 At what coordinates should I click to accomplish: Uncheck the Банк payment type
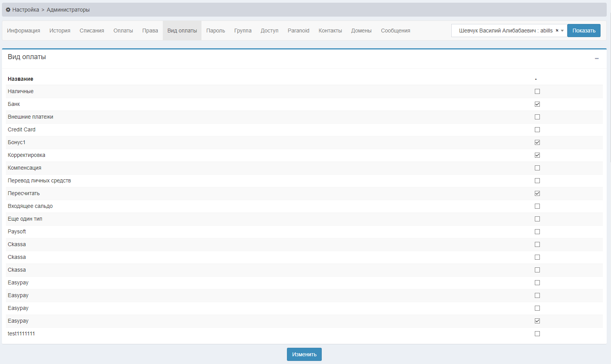click(x=537, y=104)
